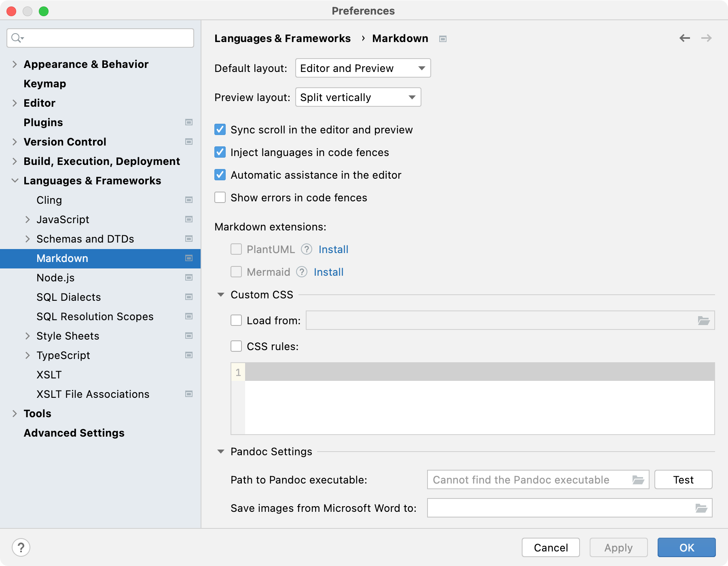Open help with bottom-left question mark button
Viewport: 728px width, 566px height.
pyautogui.click(x=21, y=548)
